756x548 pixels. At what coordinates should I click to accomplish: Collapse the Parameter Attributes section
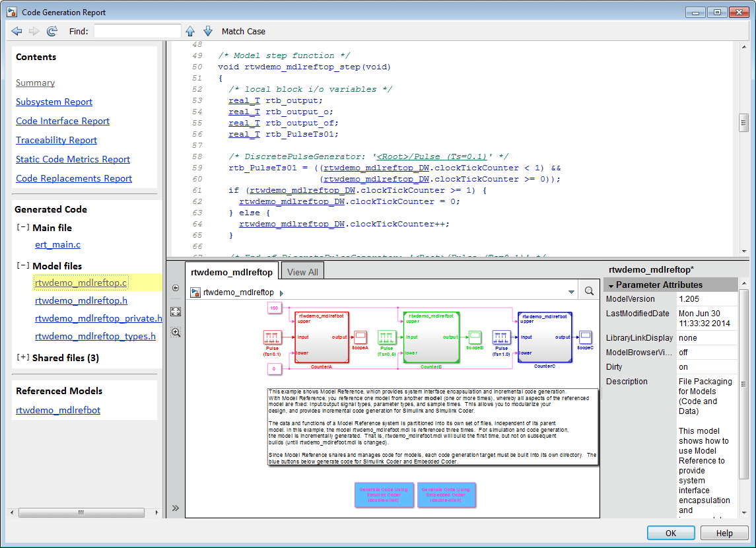pos(611,285)
